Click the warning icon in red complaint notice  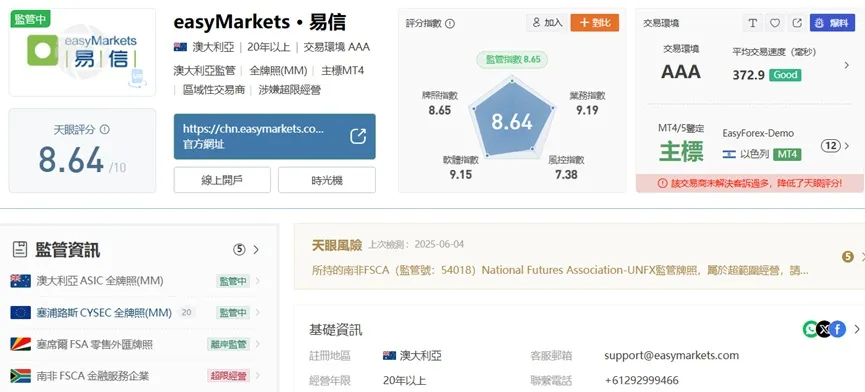[x=663, y=184]
